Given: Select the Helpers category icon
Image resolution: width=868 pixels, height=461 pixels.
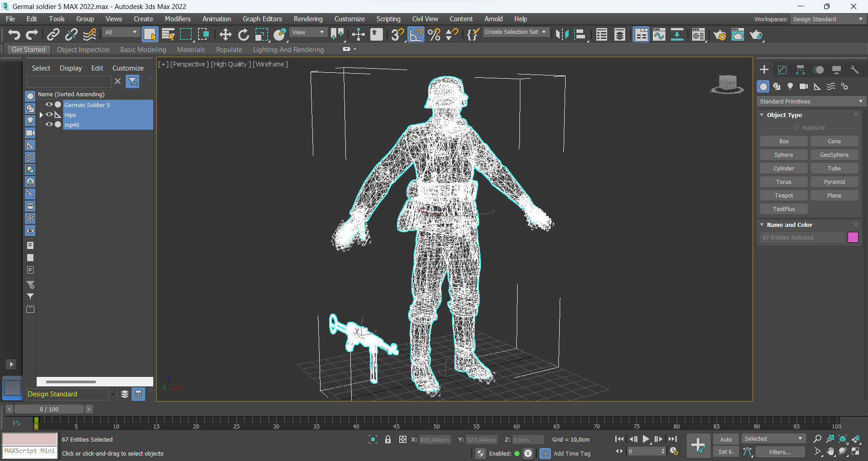Looking at the screenshot, I should [817, 86].
